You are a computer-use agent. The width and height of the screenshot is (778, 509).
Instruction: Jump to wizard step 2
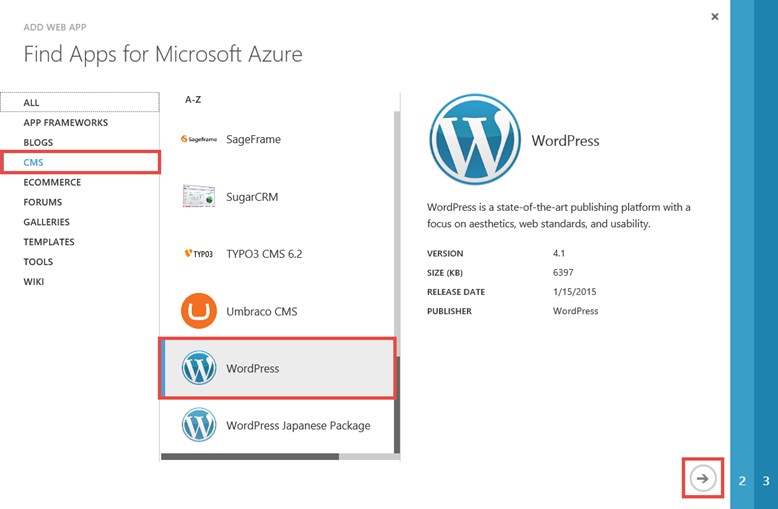click(x=742, y=480)
